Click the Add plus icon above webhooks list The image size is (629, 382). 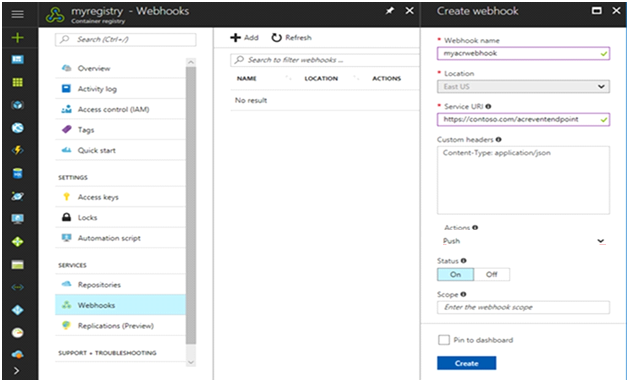point(235,38)
